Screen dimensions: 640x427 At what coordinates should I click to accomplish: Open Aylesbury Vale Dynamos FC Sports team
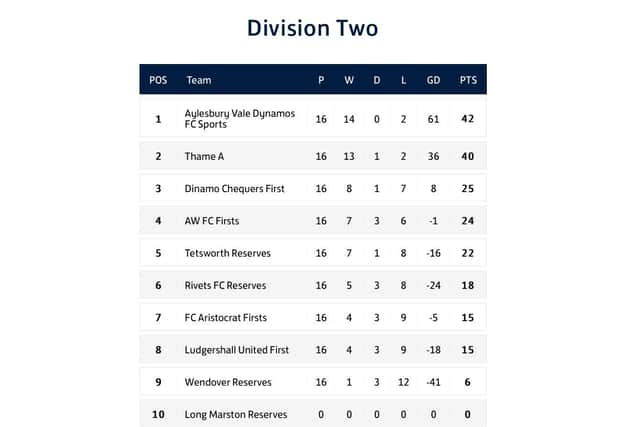240,119
